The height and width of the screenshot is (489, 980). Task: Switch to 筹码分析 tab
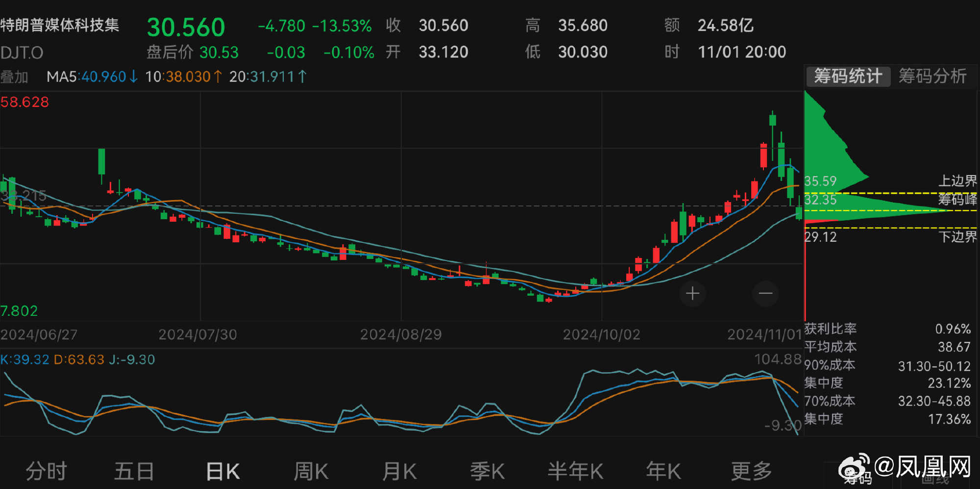pos(932,77)
